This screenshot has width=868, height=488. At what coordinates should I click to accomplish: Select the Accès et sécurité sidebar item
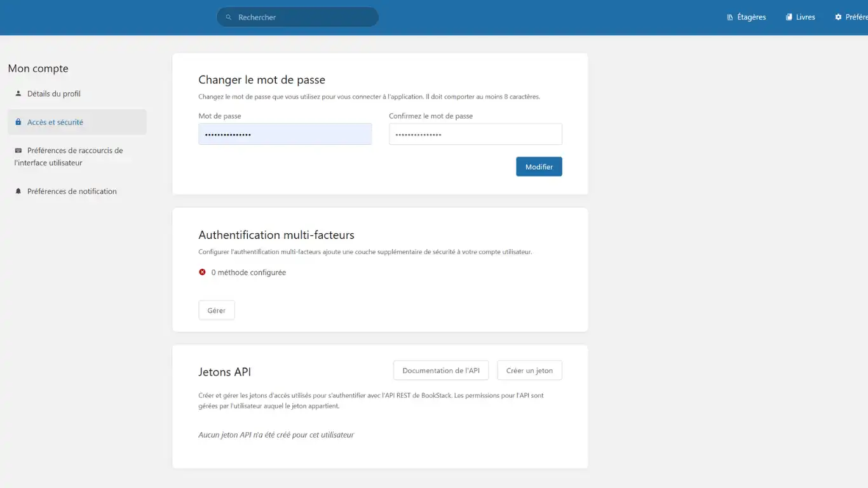[x=55, y=122]
